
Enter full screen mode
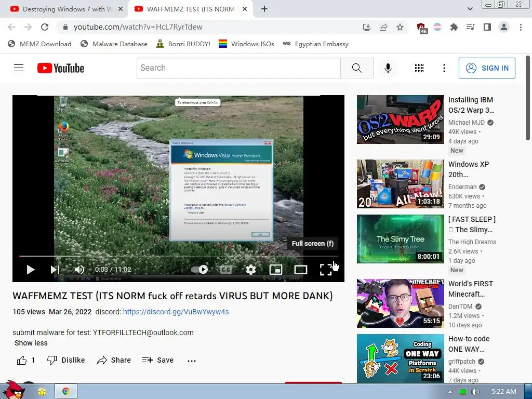click(x=326, y=270)
